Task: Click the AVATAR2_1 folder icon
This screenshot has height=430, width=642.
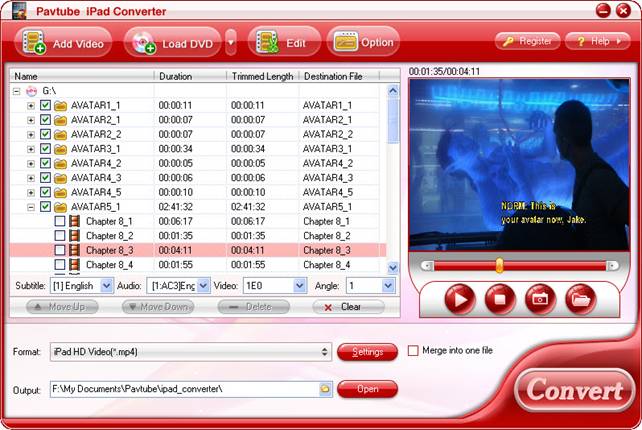Action: pyautogui.click(x=61, y=120)
